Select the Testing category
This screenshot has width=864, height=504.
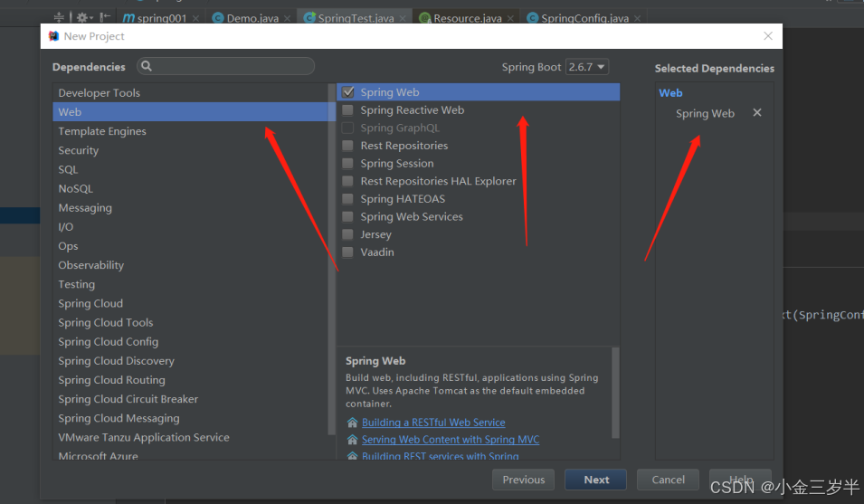point(190,284)
